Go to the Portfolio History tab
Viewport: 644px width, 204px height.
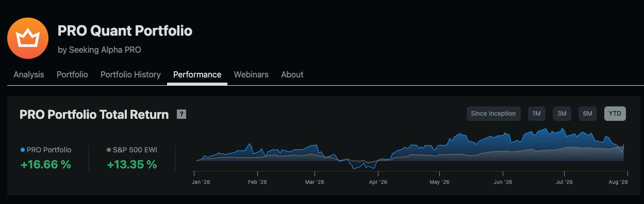(130, 74)
